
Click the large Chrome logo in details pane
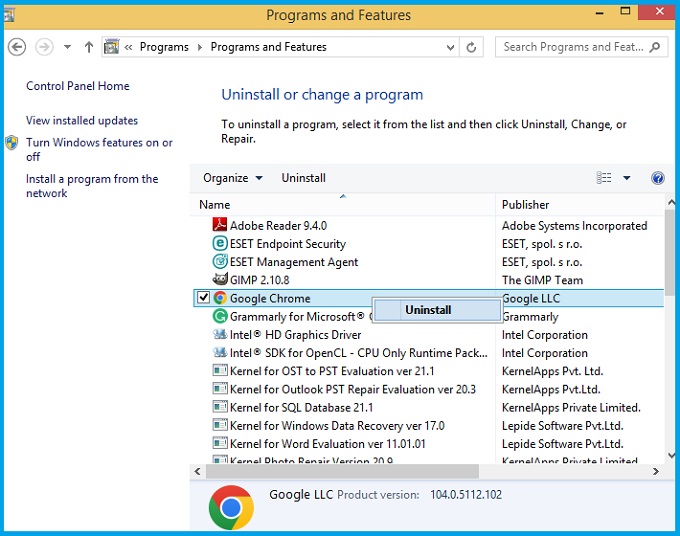pos(231,507)
